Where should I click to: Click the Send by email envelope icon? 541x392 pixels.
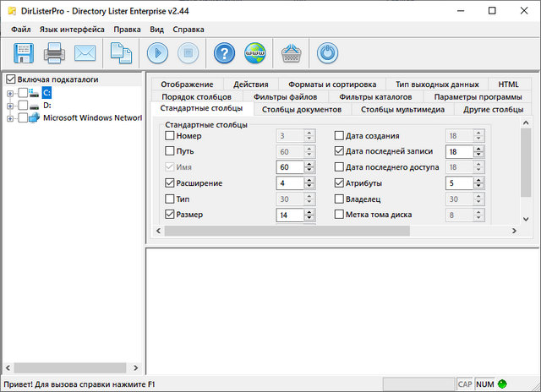pos(85,53)
